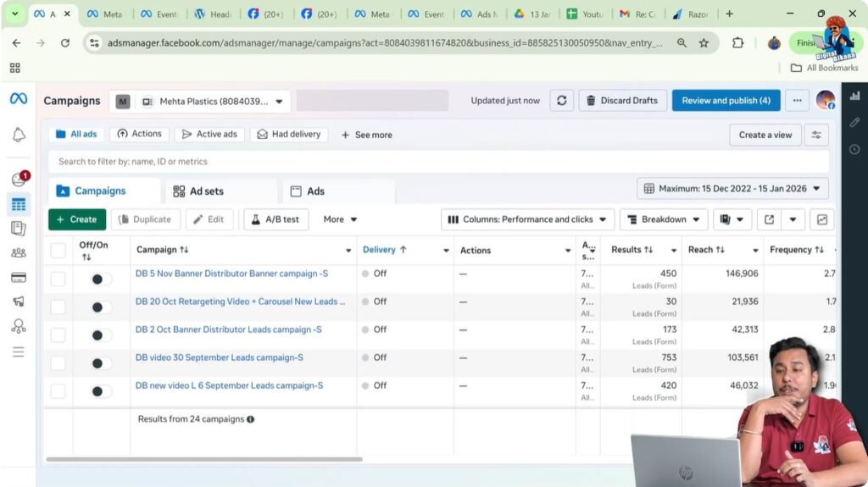Open the view filter settings icon
This screenshot has width=868, height=487.
tap(816, 135)
